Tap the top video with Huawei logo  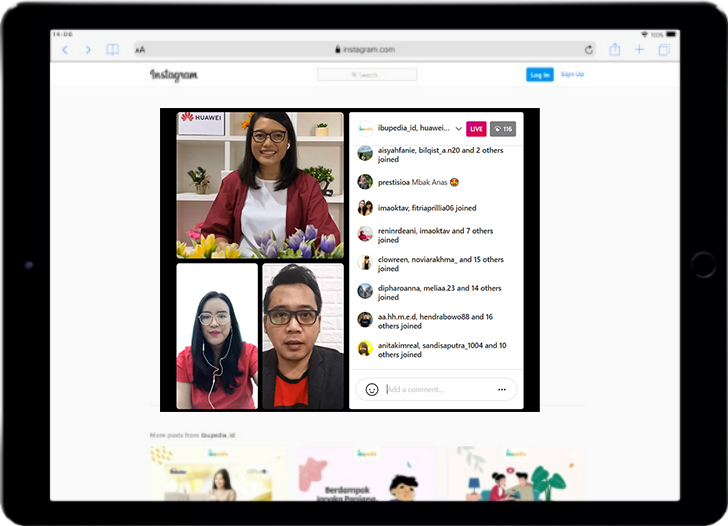260,185
